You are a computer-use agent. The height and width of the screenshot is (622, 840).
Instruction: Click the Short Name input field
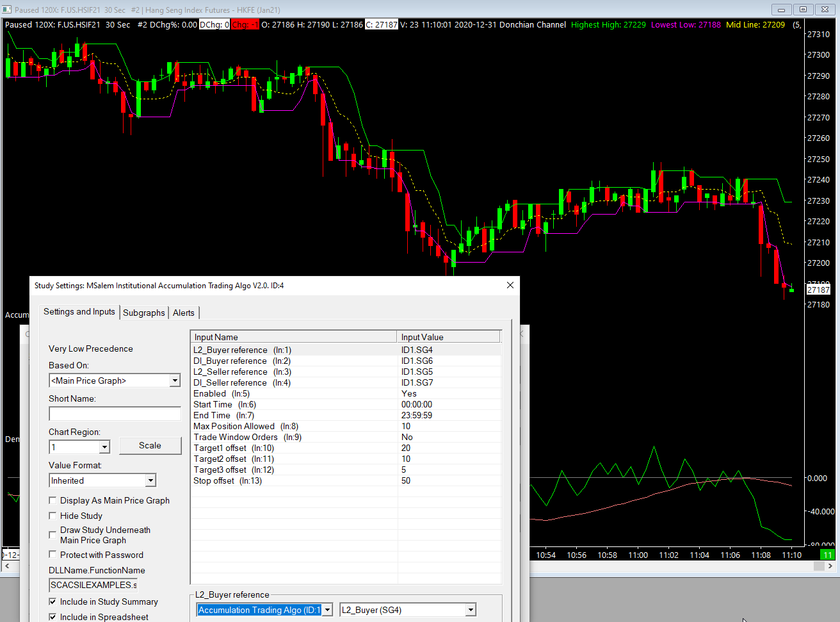pyautogui.click(x=115, y=414)
